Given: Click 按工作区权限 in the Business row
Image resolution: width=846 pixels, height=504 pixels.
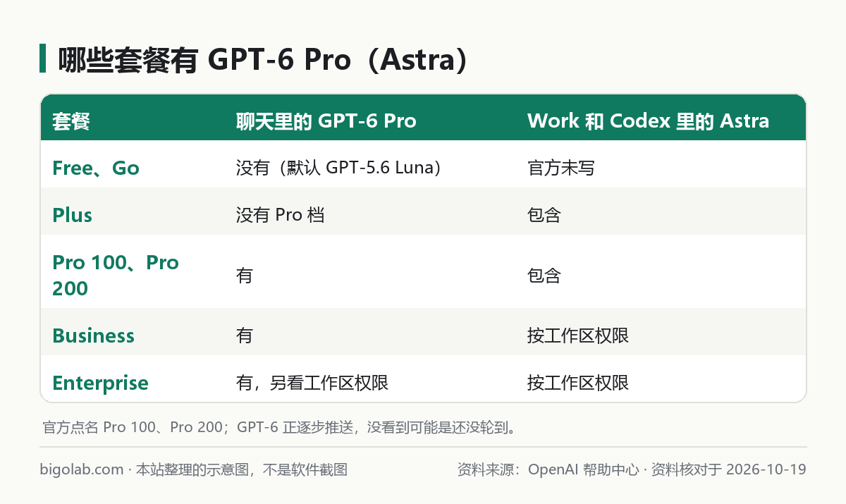Looking at the screenshot, I should [x=577, y=336].
